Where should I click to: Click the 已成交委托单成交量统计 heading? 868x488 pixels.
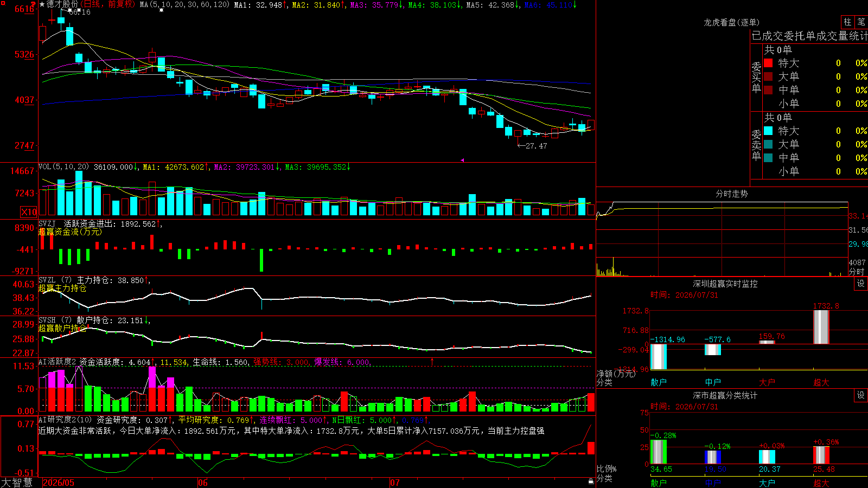pyautogui.click(x=809, y=36)
